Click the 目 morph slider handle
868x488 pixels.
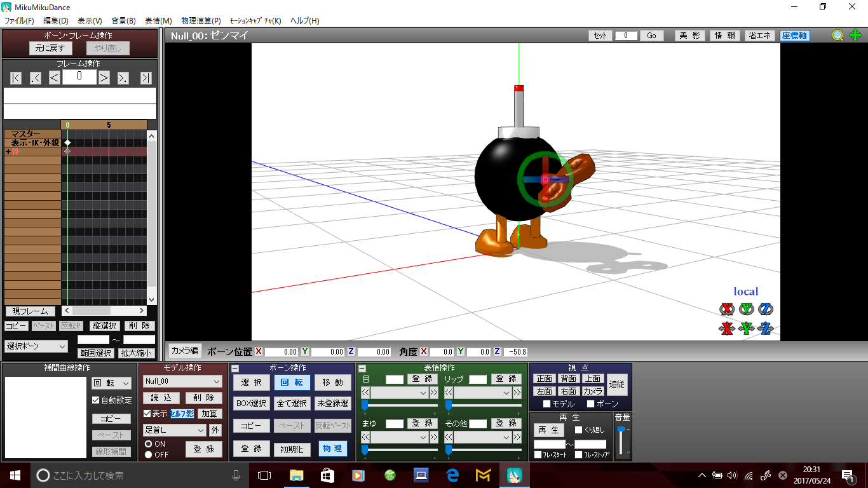click(365, 405)
